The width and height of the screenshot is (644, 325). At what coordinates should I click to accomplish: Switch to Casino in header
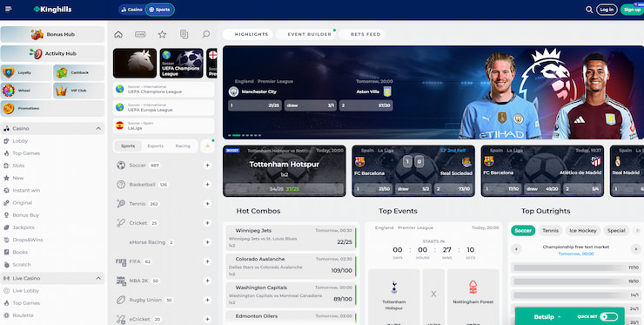131,10
